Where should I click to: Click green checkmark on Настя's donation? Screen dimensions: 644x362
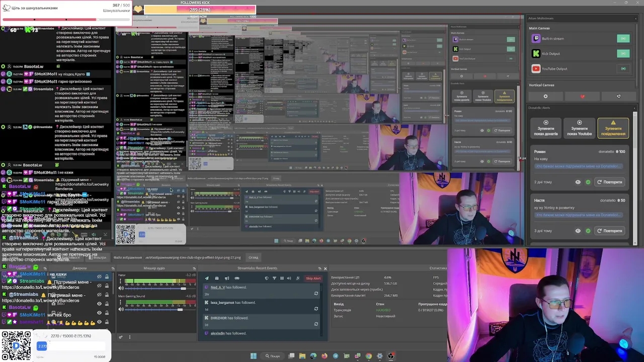(588, 231)
